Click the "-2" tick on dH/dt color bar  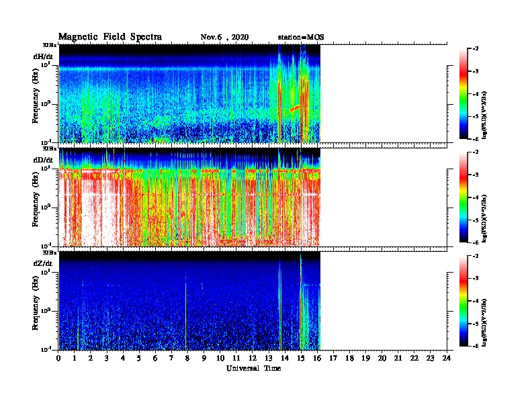[x=476, y=49]
